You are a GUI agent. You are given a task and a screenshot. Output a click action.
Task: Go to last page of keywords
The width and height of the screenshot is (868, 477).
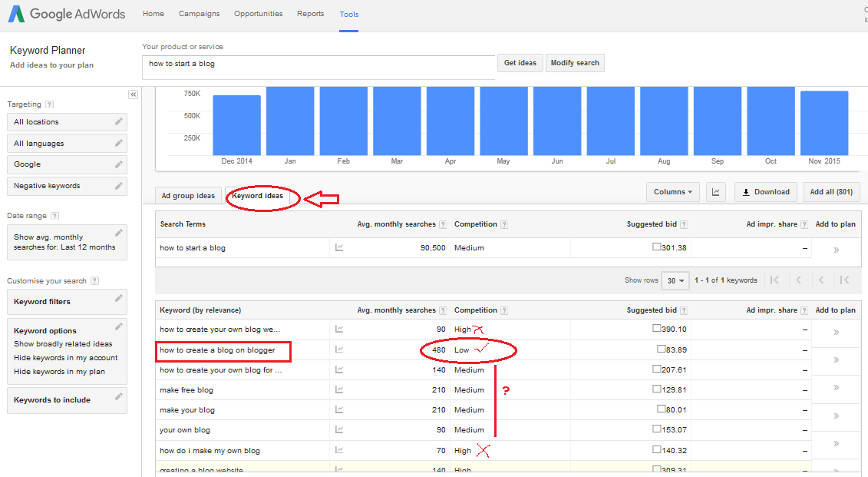tap(845, 280)
